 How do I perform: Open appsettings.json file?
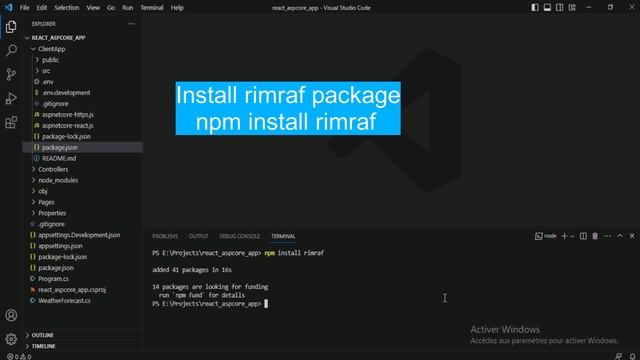click(82, 246)
